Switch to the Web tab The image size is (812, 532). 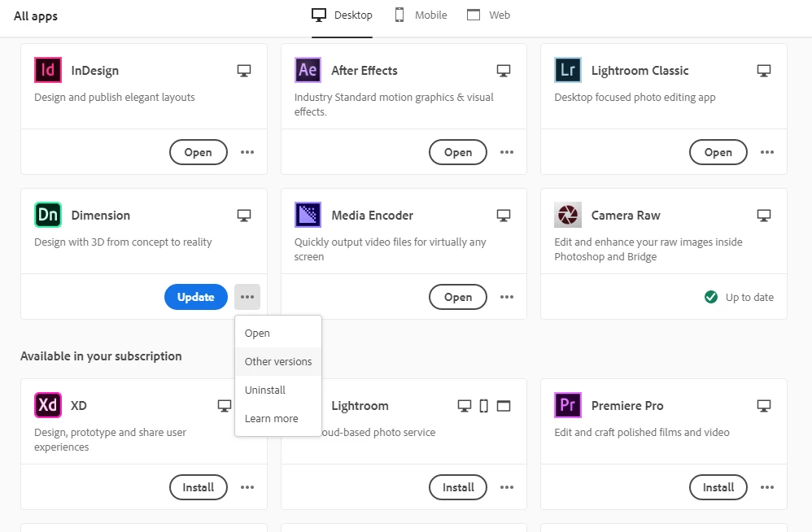pos(488,15)
